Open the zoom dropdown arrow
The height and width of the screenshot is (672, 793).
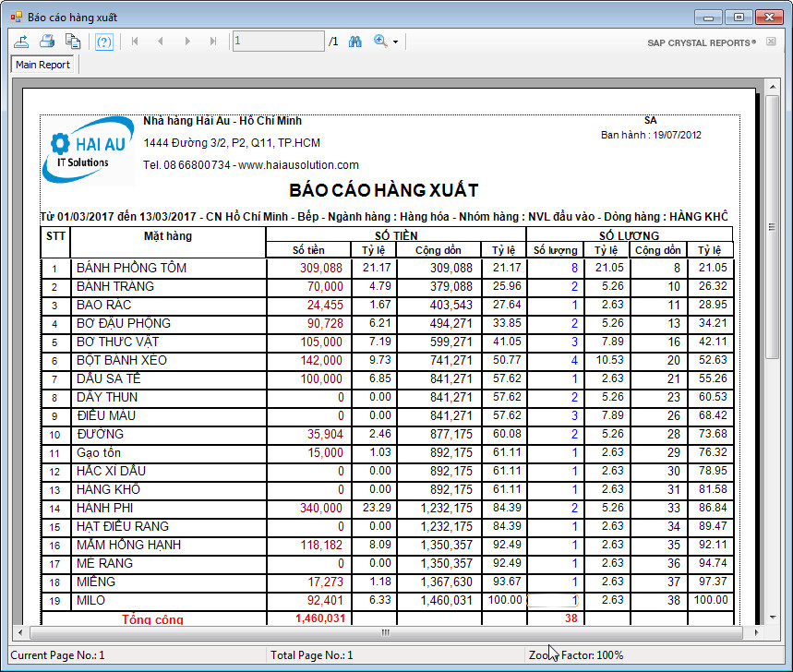pyautogui.click(x=395, y=42)
